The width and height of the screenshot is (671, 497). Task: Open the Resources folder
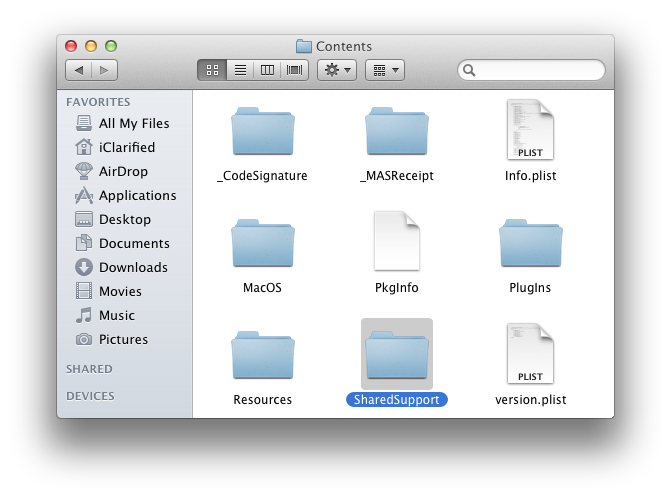click(x=262, y=360)
